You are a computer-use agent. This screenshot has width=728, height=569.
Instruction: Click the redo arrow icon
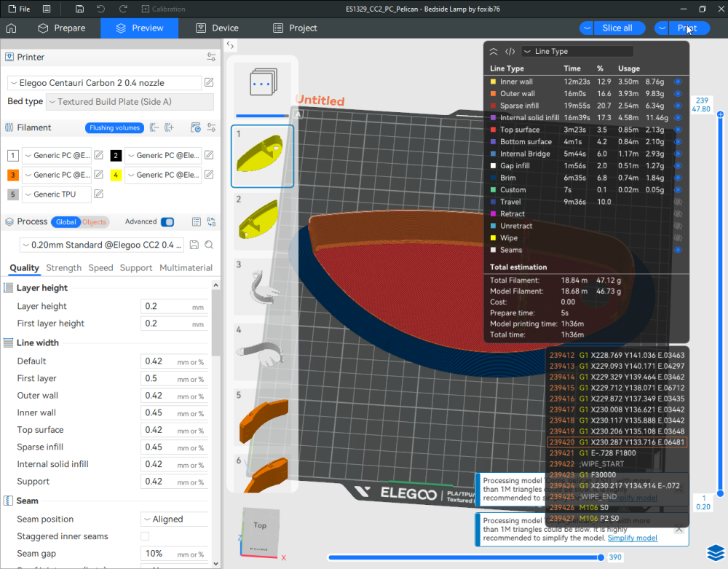coord(123,9)
